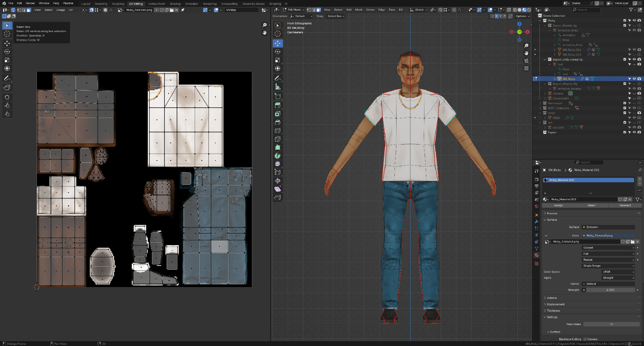Screen dimensions: 644x346
Task: Switch to the Texture Paint workspace tab
Action: 156,4
